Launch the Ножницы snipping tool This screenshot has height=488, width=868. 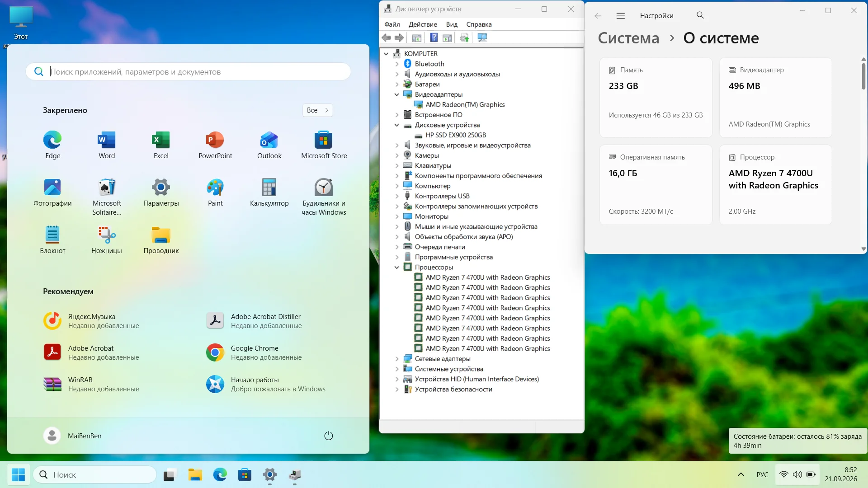click(107, 240)
